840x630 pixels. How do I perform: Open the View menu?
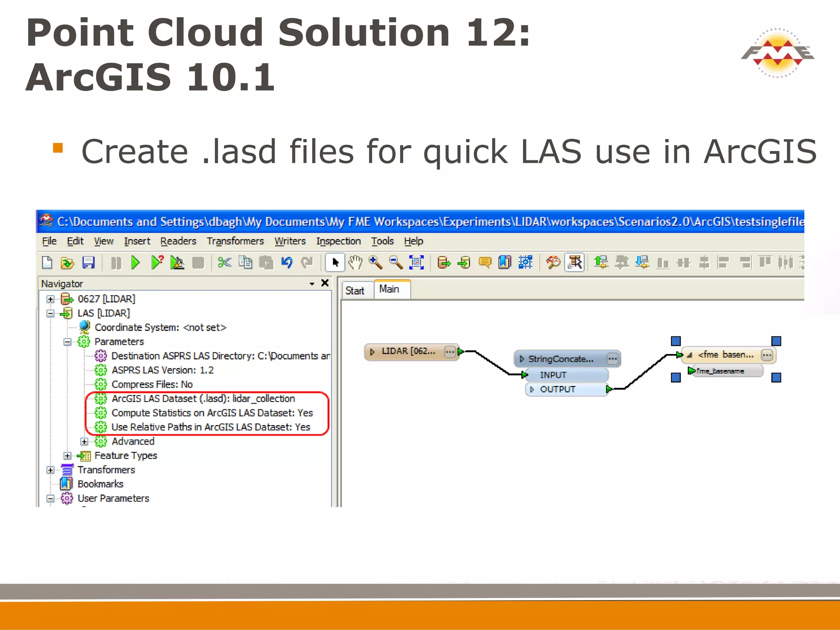[104, 241]
